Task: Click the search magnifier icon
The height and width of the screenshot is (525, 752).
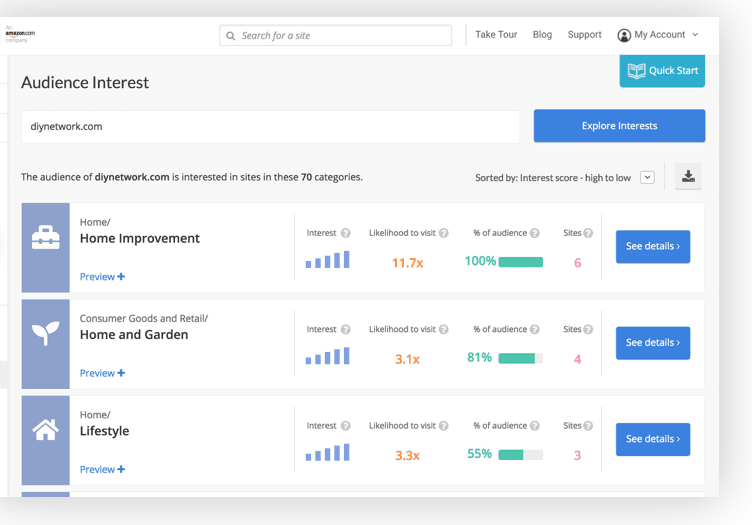Action: pyautogui.click(x=231, y=36)
